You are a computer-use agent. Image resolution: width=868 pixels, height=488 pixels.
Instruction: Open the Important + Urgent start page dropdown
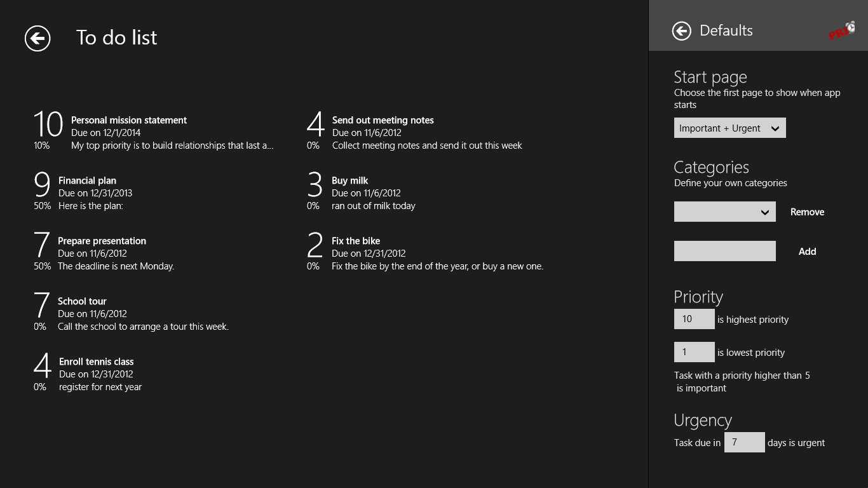[729, 128]
